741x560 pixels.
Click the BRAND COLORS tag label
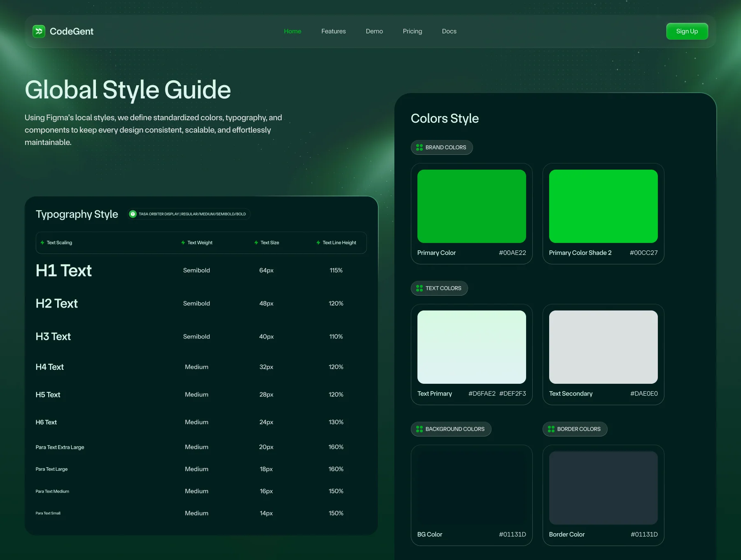(x=446, y=147)
